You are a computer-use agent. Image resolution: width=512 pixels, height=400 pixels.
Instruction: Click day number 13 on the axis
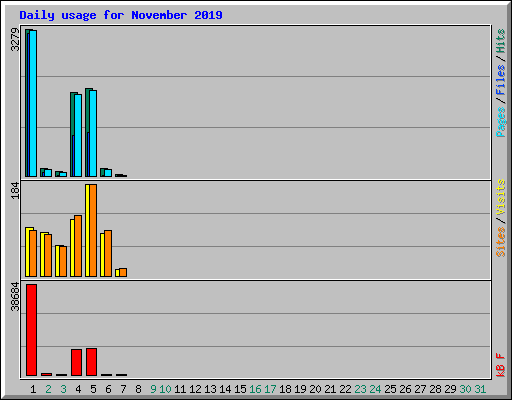coord(210,389)
